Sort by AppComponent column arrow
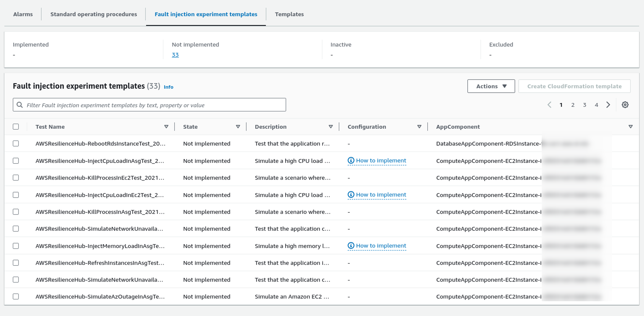Viewport: 644px width, 316px height. pyautogui.click(x=630, y=127)
